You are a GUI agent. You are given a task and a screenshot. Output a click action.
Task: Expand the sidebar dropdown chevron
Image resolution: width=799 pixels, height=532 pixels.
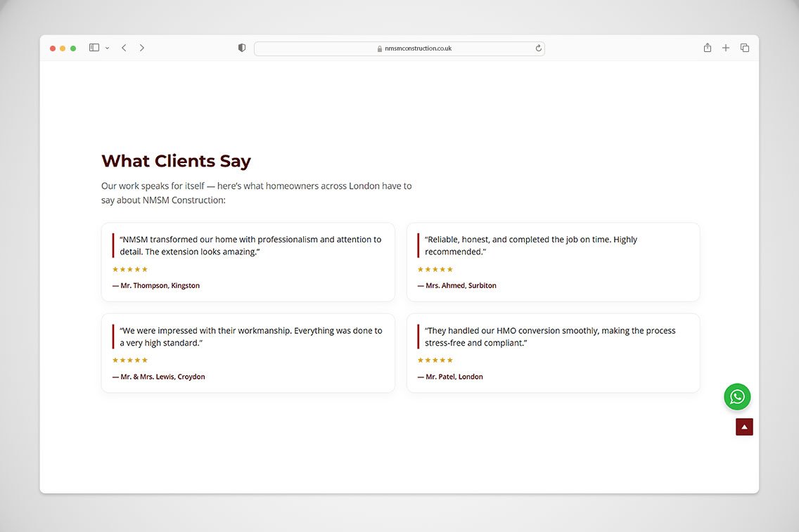pos(108,48)
